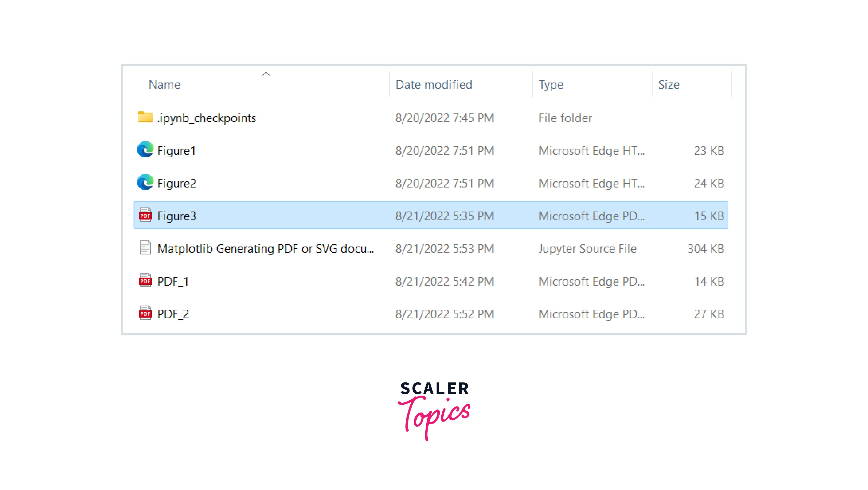The image size is (868, 490).
Task: Click the date 8/21/2022 5:53 PM
Action: [445, 249]
